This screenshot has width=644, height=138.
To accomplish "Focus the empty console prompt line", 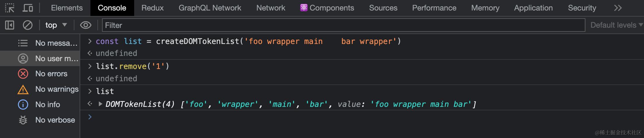I will click(x=362, y=117).
